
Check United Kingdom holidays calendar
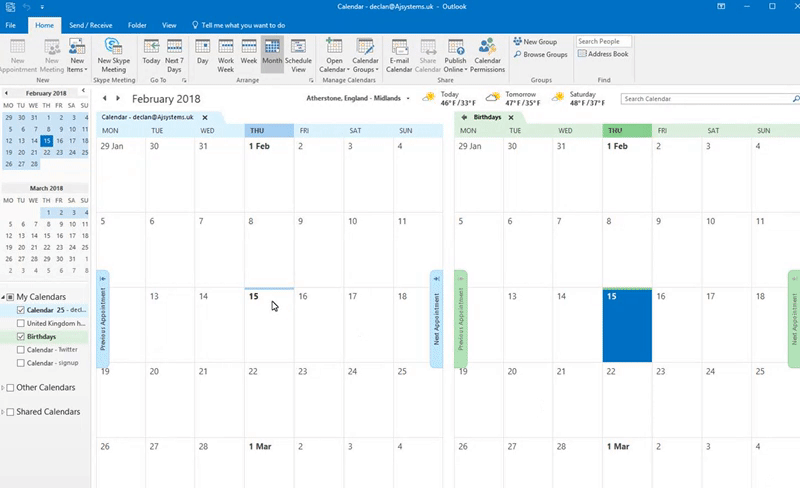click(x=20, y=323)
